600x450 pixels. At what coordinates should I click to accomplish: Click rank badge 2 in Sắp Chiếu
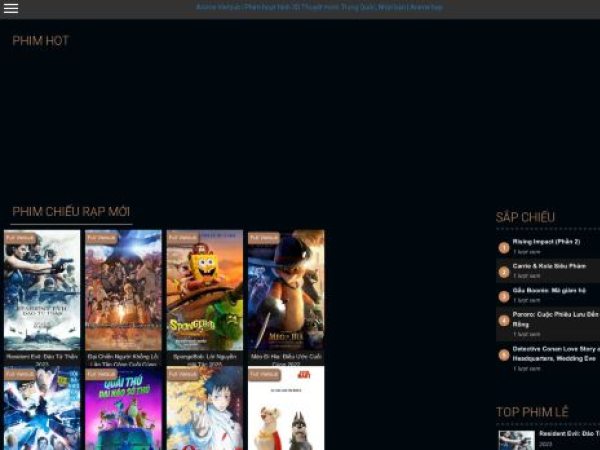504,272
